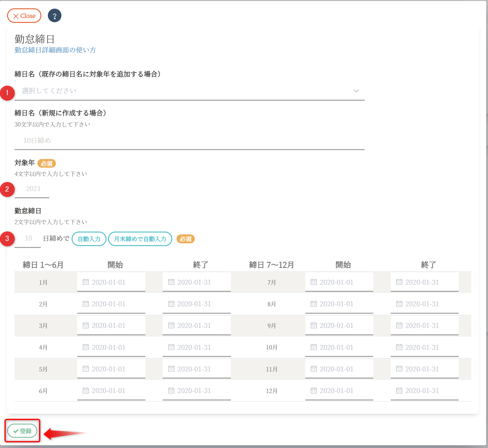Viewport: 488px width, 448px height.
Task: Click calendar icon in September start date
Action: coord(314,325)
